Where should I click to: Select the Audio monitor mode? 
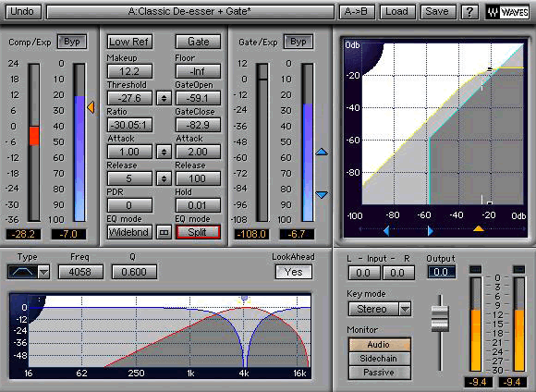tap(380, 345)
